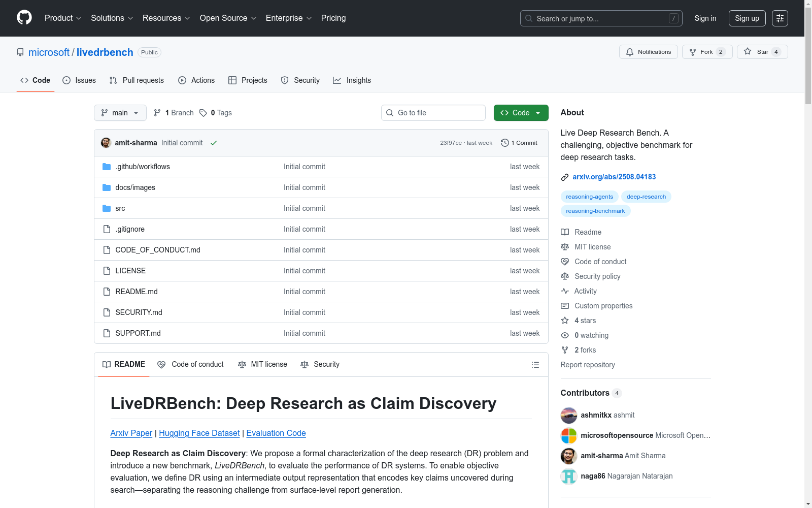Click the Go to file input
This screenshot has height=508, width=812.
pyautogui.click(x=433, y=113)
